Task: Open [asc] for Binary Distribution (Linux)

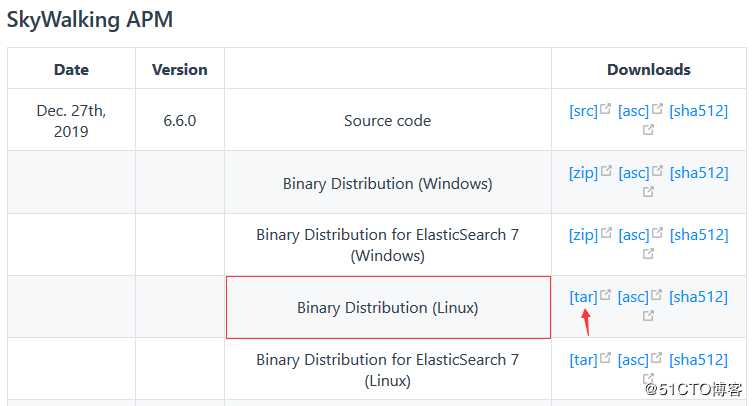Action: click(x=633, y=297)
